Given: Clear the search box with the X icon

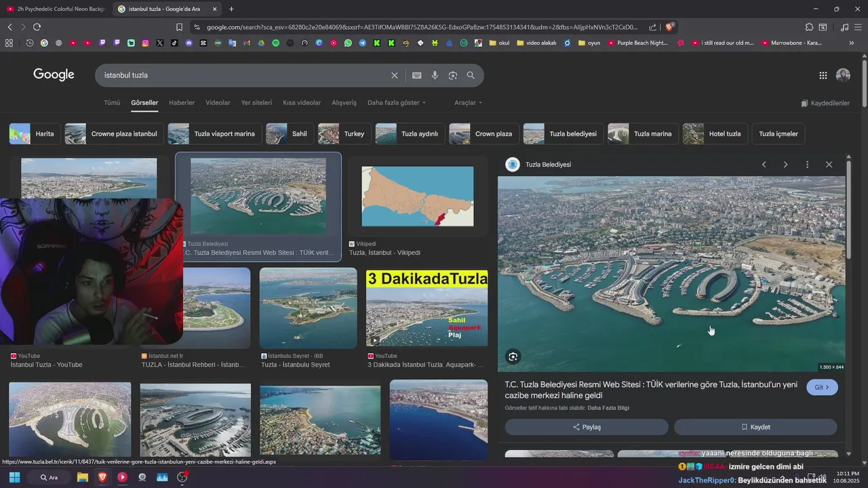Looking at the screenshot, I should tap(394, 75).
